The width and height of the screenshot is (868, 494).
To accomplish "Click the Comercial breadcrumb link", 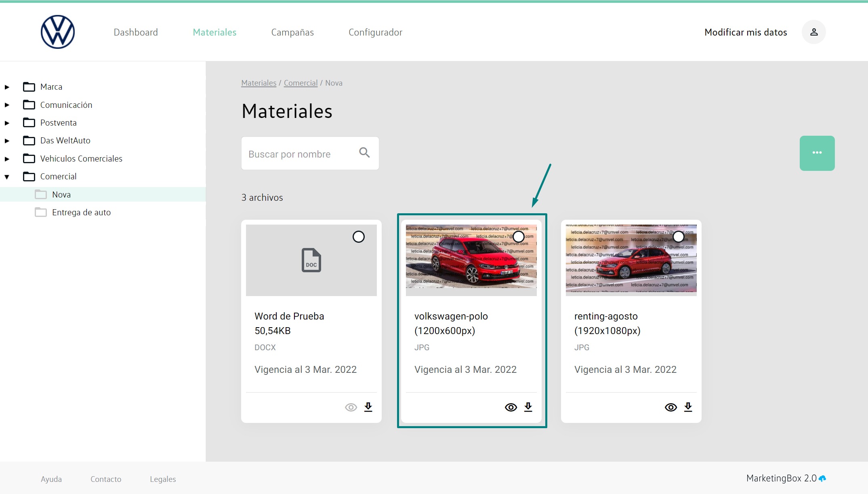I will (x=301, y=83).
